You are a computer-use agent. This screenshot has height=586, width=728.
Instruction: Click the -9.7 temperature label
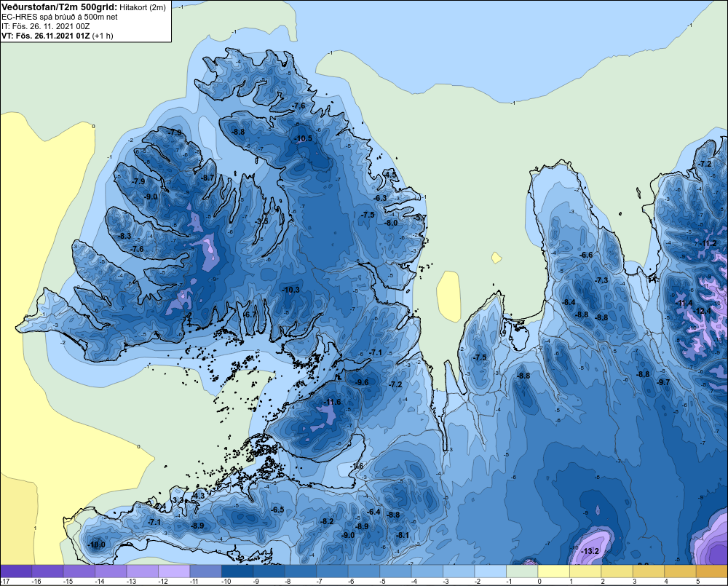click(663, 382)
